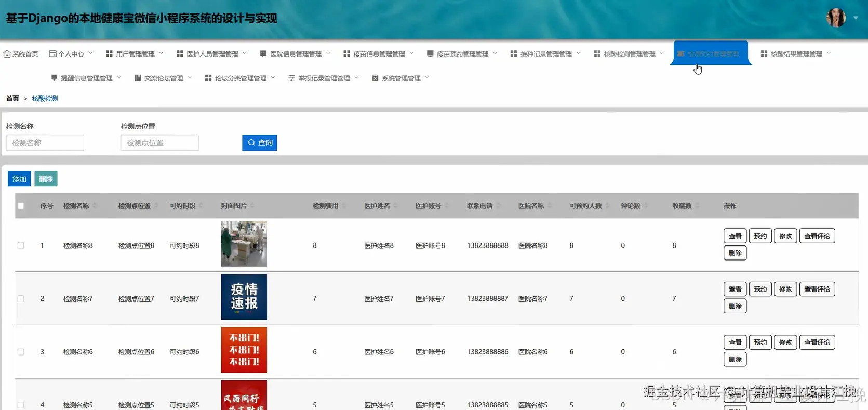Click phone number 13823888888
Viewport: 868px width, 410px height.
tap(488, 246)
